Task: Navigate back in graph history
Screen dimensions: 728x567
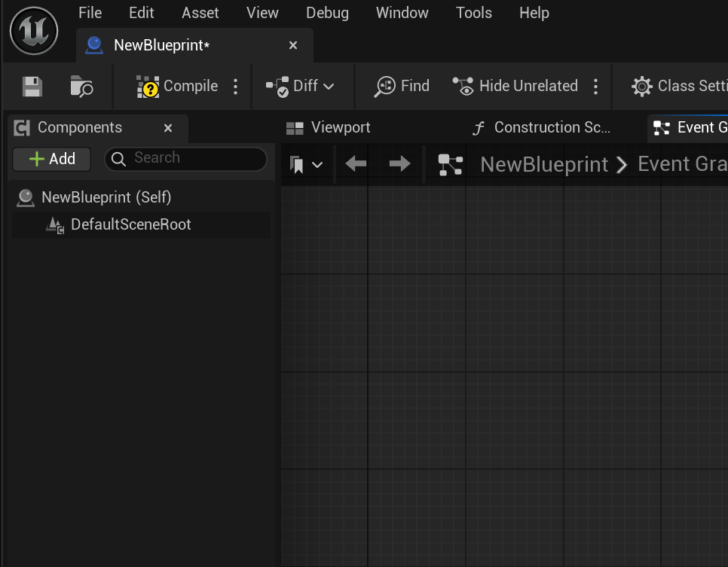Action: click(x=356, y=164)
